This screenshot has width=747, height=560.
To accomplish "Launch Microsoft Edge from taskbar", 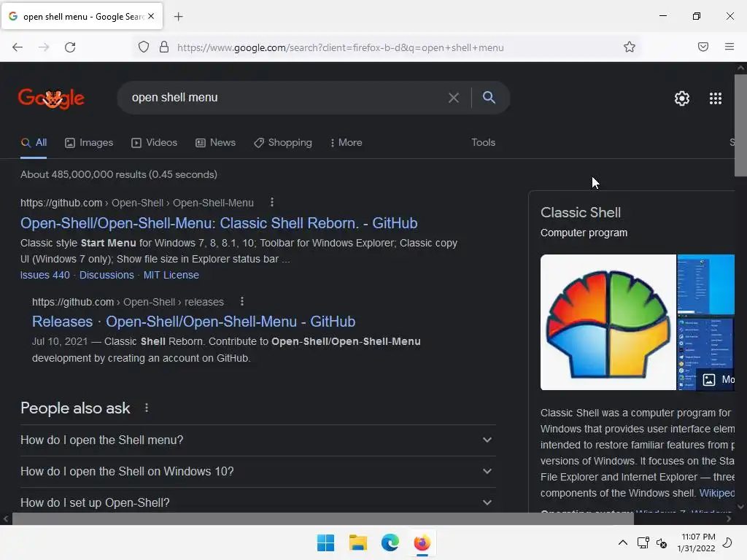I will tap(390, 542).
